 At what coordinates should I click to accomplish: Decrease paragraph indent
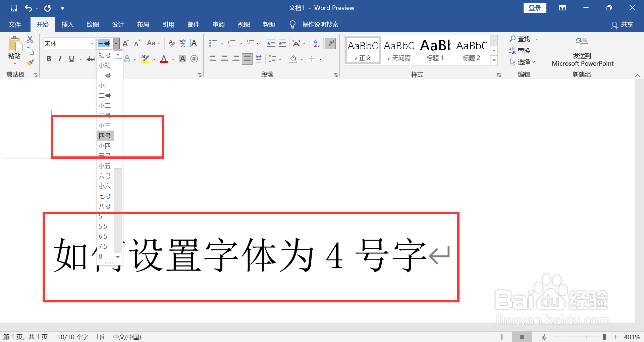tap(271, 43)
